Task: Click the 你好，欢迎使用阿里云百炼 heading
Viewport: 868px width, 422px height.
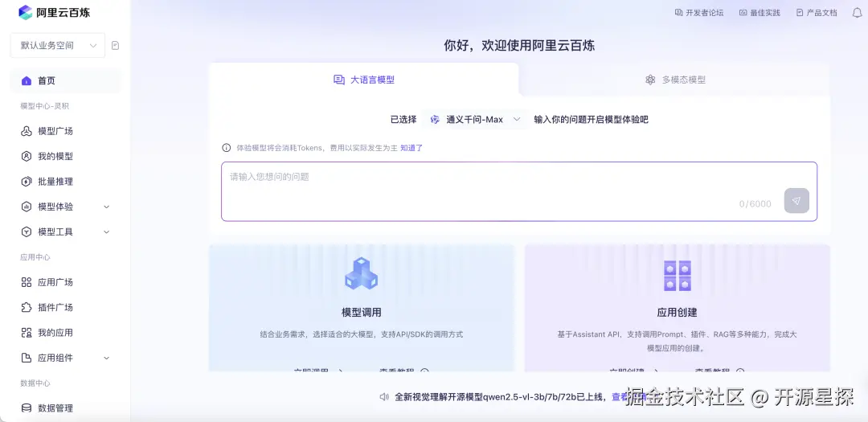Action: (x=519, y=45)
